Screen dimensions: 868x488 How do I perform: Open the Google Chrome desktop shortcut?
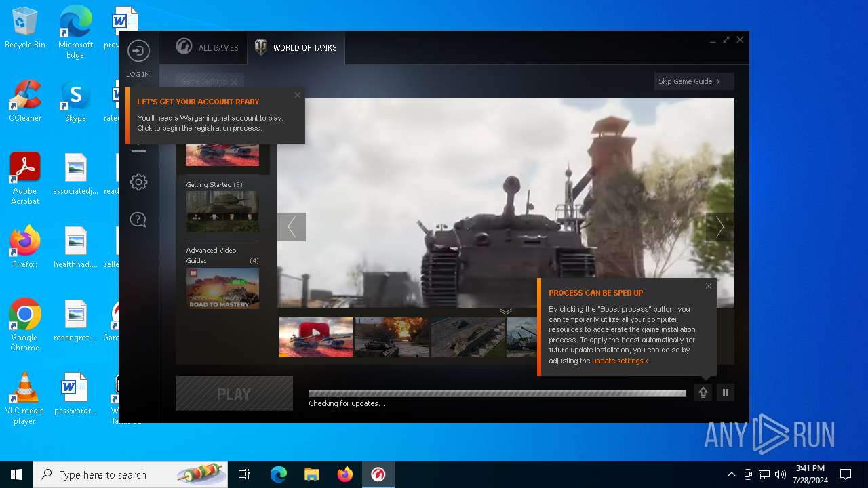[25, 325]
